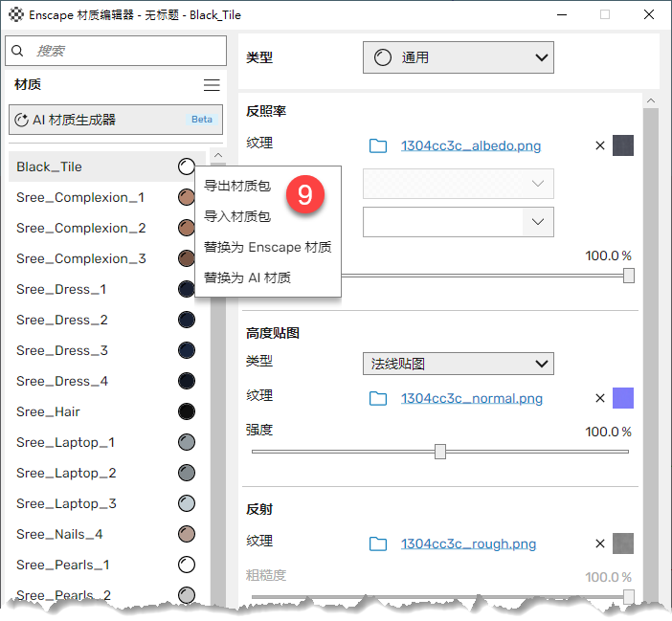Screen dimensions: 672x621
Task: Launch the AI 材质生成器 button
Action: click(x=115, y=120)
